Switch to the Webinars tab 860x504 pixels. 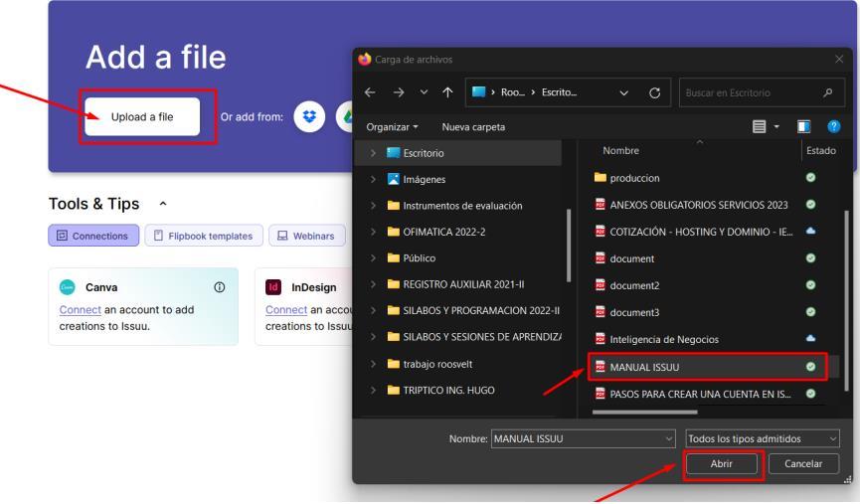pyautogui.click(x=306, y=236)
